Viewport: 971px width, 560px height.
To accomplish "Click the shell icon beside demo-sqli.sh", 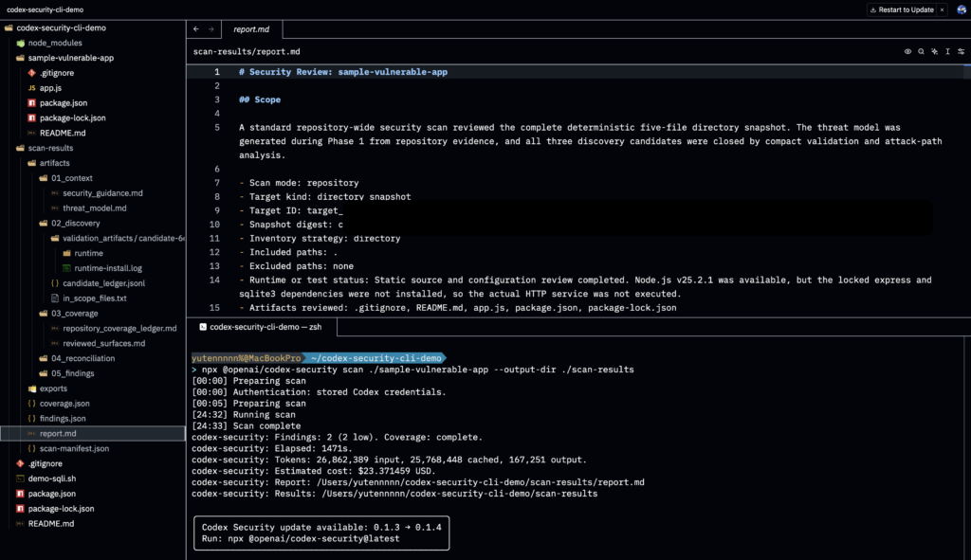I will 20,479.
